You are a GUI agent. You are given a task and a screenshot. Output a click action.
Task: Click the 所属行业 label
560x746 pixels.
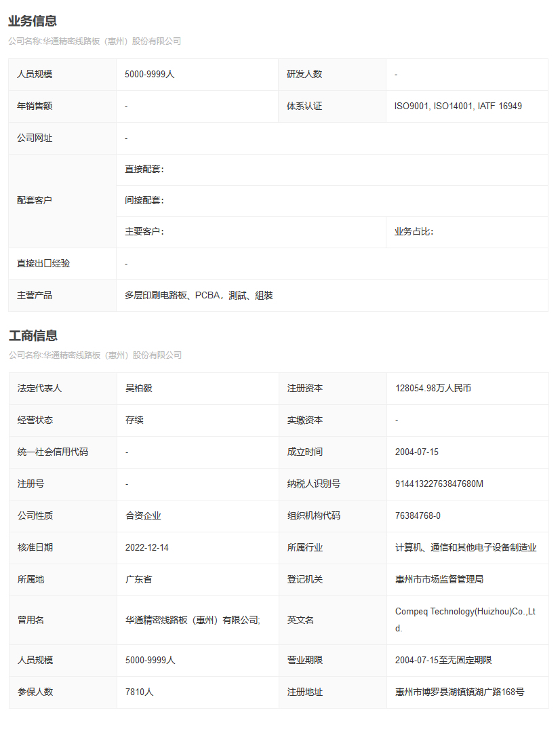[x=305, y=547]
